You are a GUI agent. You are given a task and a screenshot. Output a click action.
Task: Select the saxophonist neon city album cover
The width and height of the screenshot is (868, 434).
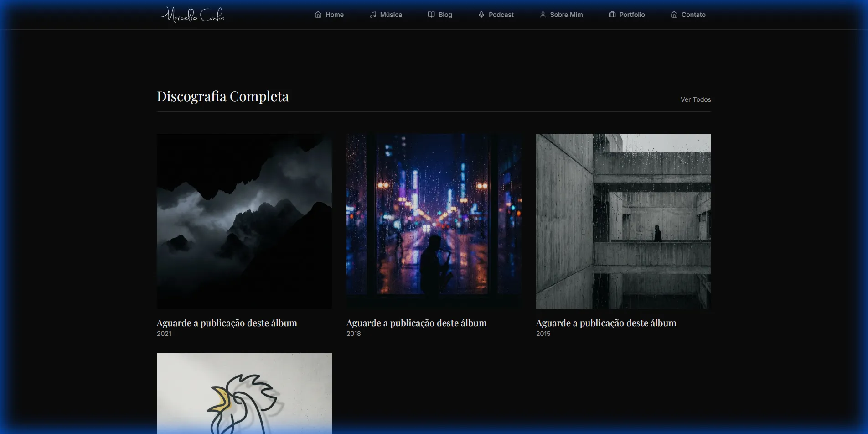pos(434,221)
